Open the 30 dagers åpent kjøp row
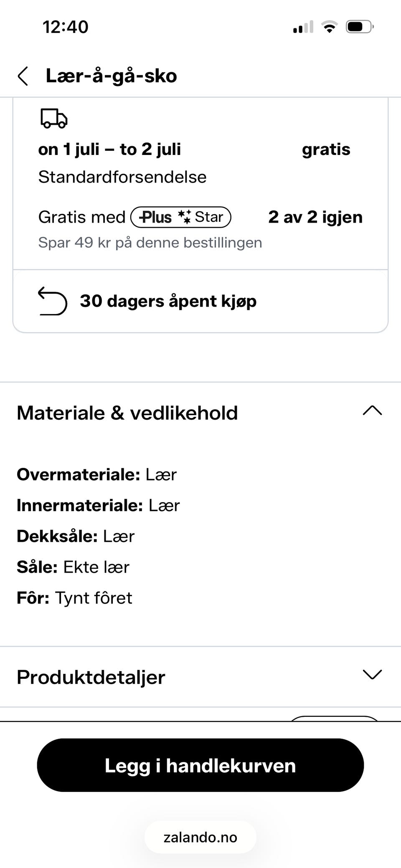 200,301
